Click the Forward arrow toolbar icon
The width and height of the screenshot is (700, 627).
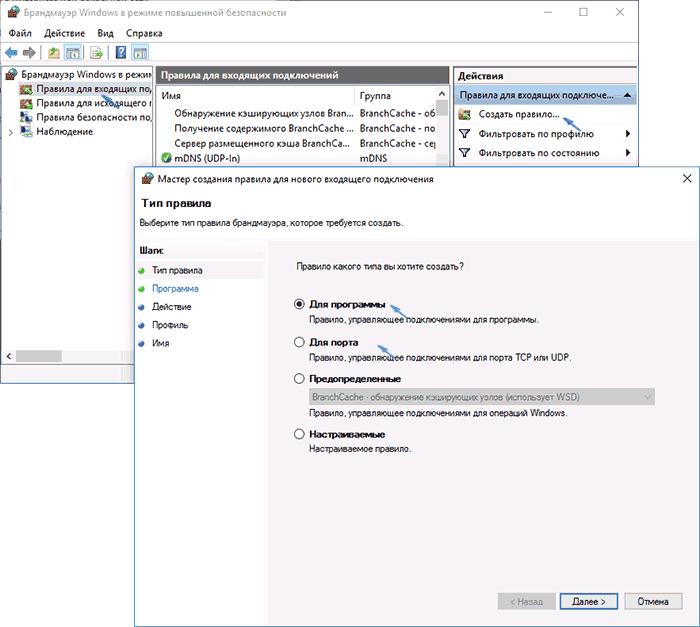29,53
